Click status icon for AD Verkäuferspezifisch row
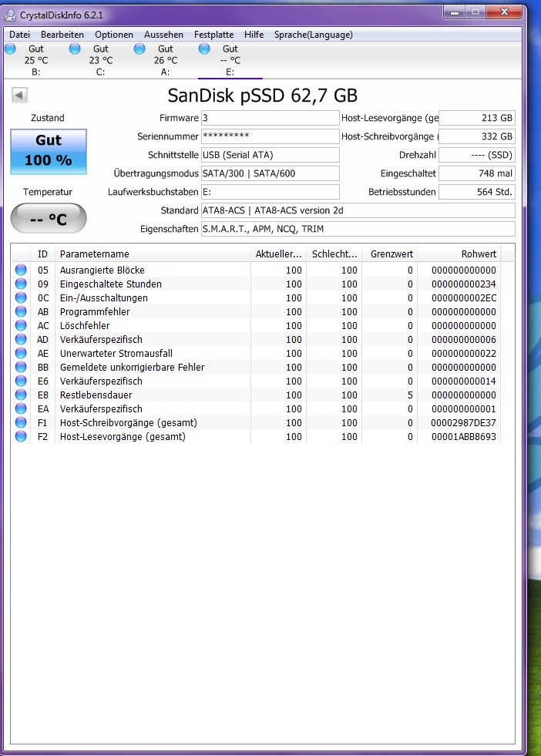Viewport: 541px width, 756px height. click(x=21, y=339)
